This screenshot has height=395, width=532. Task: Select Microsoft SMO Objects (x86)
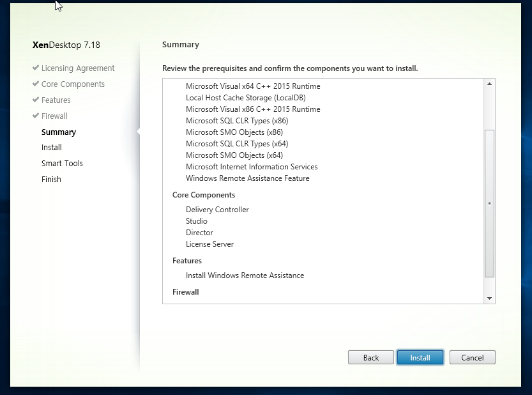(234, 132)
